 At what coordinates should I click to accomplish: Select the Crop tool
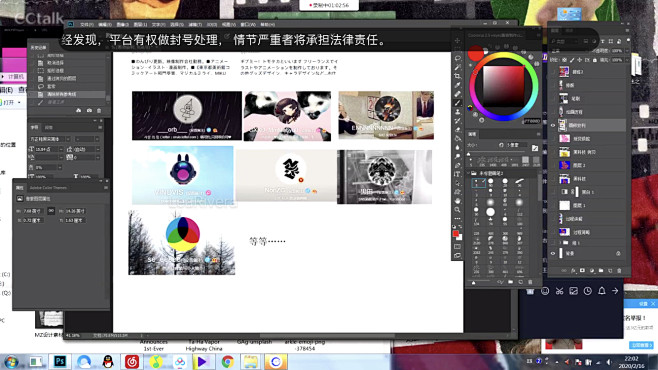point(457,76)
